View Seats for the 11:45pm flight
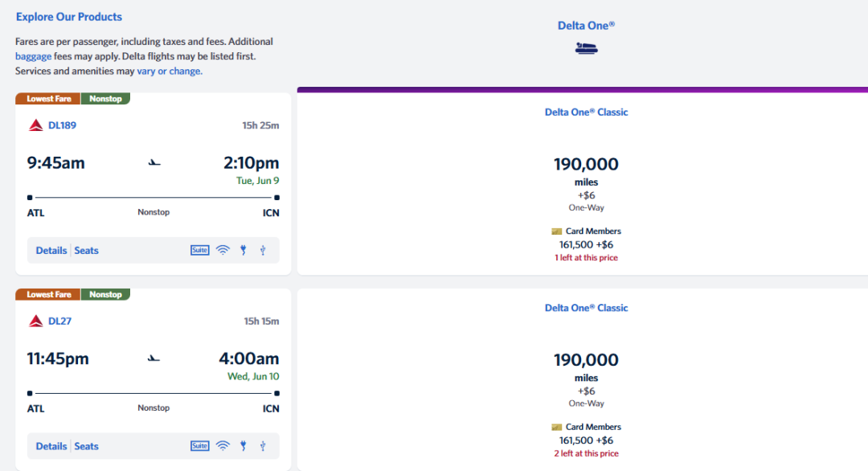Image resolution: width=868 pixels, height=471 pixels. coord(87,446)
